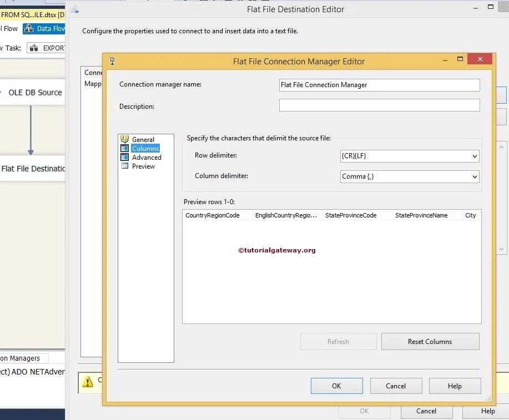This screenshot has width=509, height=420.
Task: Click the EXPORT task database icon
Action: pos(33,48)
